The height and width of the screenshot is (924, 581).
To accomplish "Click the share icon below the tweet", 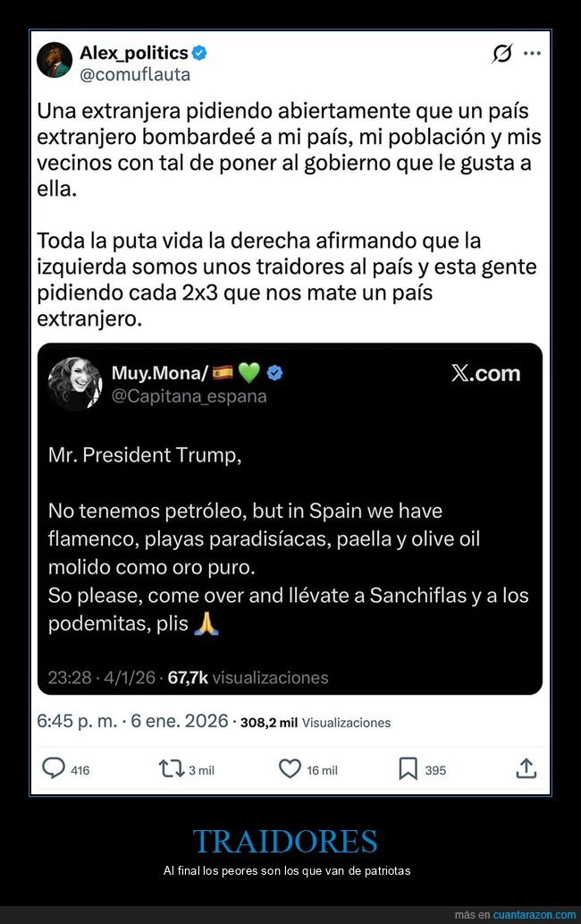I will pos(526,768).
